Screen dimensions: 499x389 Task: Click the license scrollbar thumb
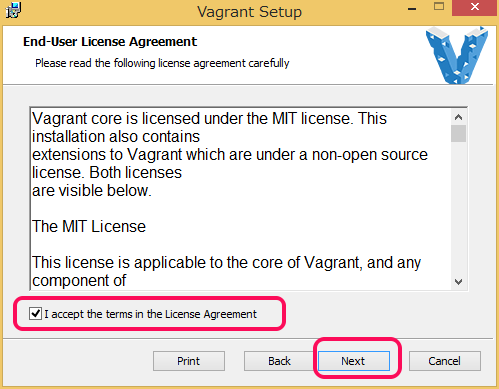click(x=459, y=134)
